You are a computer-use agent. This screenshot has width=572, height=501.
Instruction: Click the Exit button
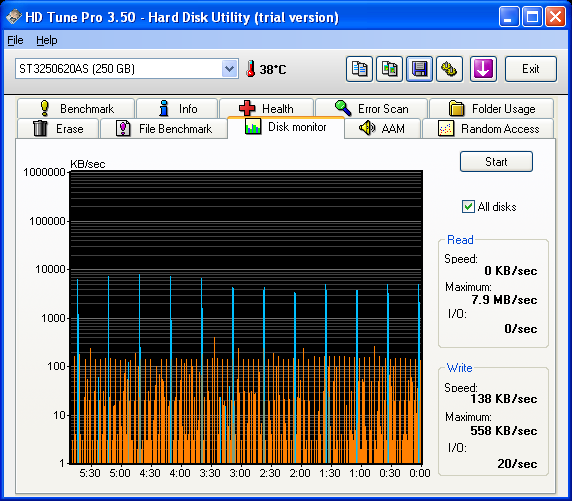point(531,69)
